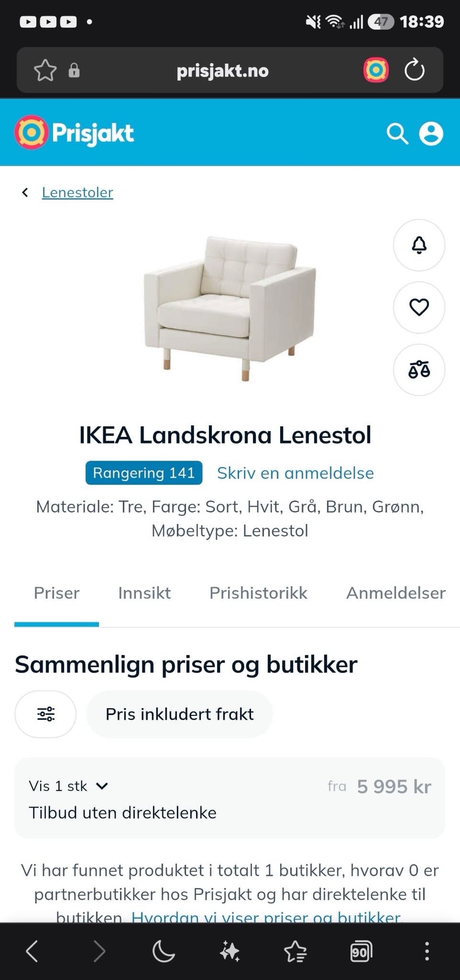The height and width of the screenshot is (980, 460).
Task: Toggle Pris inkludert frakt filter
Action: click(180, 714)
